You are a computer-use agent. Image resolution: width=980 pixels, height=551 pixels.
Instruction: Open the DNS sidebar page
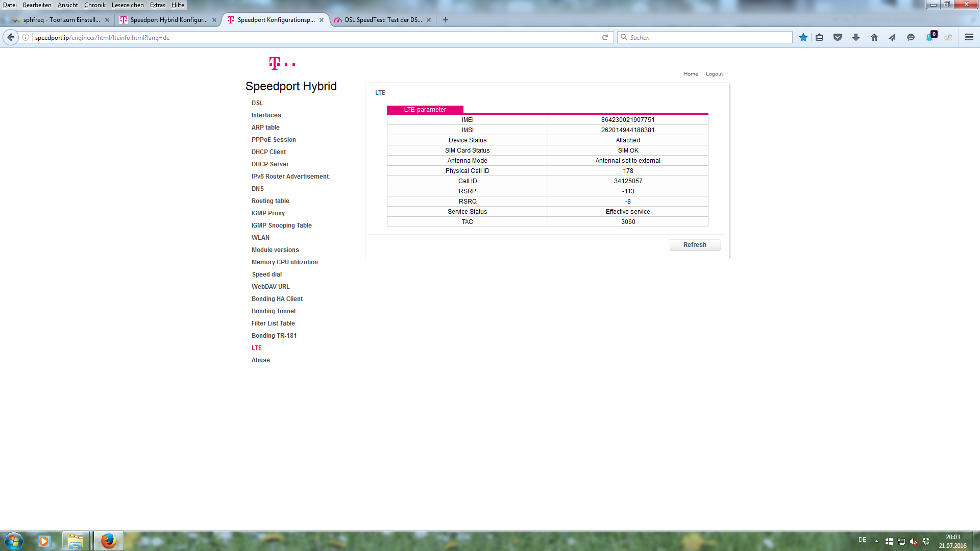(x=258, y=189)
